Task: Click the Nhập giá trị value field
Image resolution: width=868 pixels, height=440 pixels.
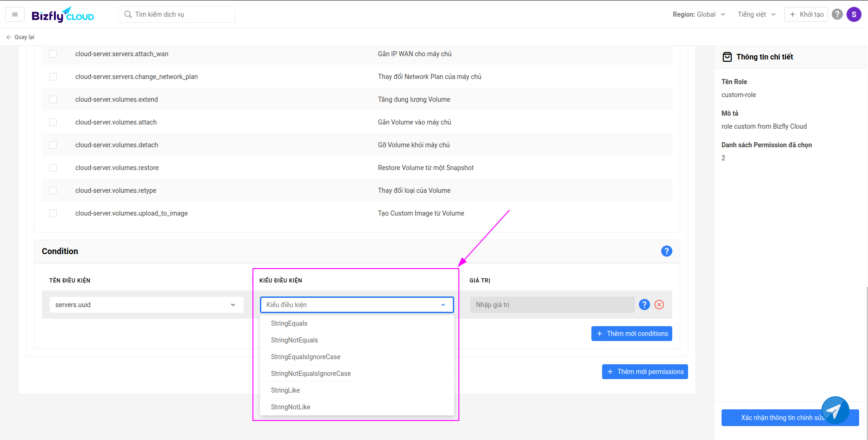Action: point(552,305)
